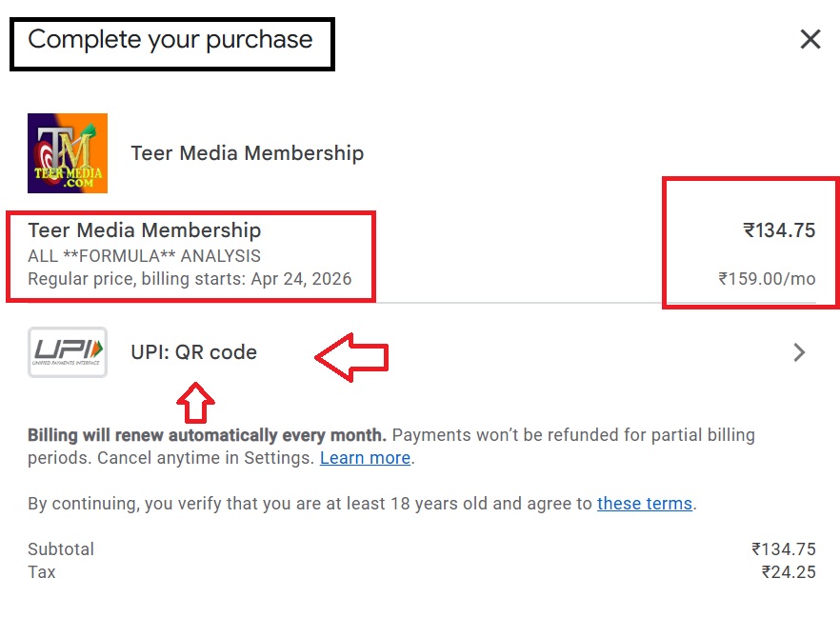Click the Complete your purchase heading
The width and height of the screenshot is (840, 638).
coord(170,40)
